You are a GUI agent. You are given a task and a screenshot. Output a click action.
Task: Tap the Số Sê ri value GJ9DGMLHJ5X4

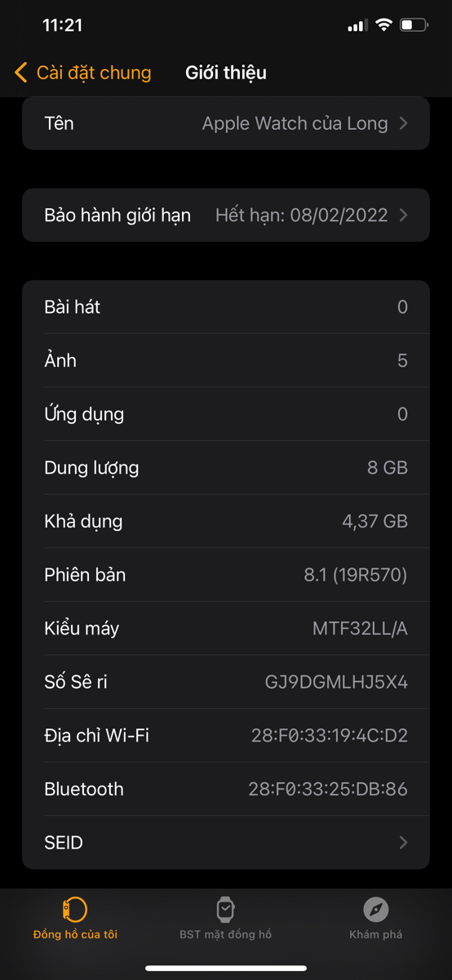(336, 682)
